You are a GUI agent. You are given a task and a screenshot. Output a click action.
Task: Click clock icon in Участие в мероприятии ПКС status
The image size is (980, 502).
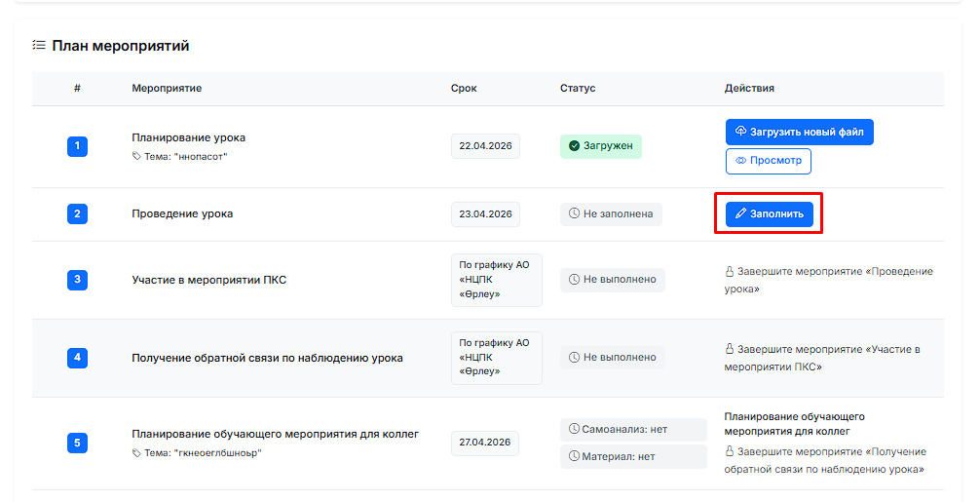pos(574,280)
